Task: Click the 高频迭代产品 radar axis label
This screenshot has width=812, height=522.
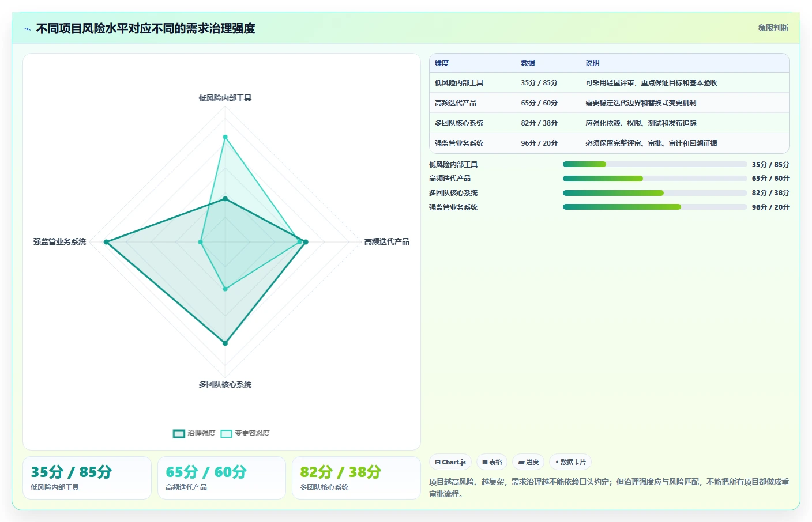Action: 386,241
